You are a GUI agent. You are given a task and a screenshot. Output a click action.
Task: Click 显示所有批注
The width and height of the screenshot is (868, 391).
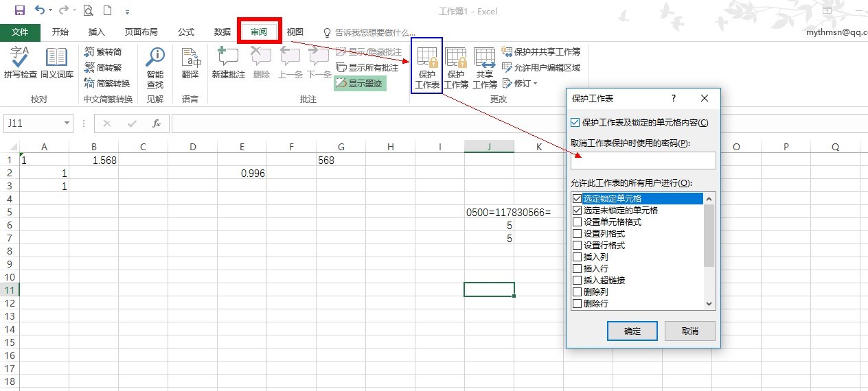coord(367,68)
